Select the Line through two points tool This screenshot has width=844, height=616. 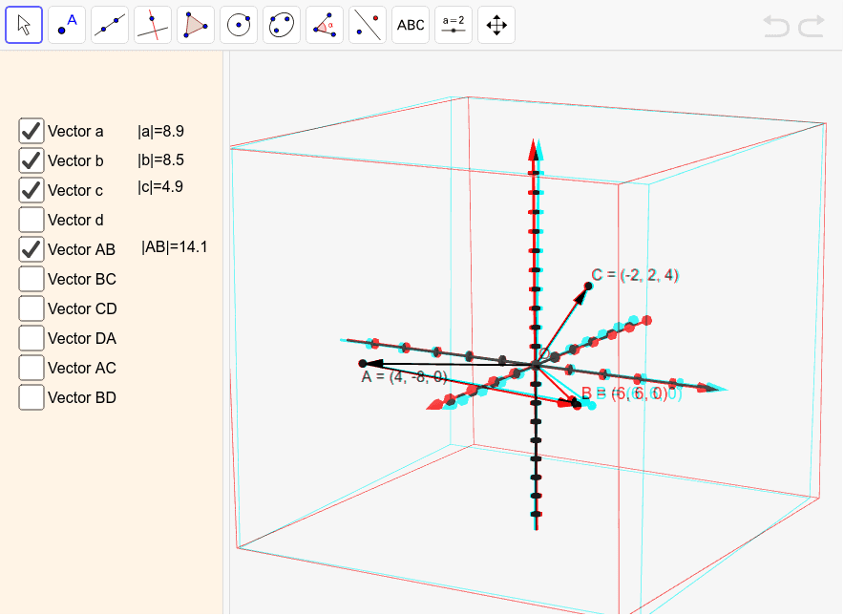(x=110, y=25)
